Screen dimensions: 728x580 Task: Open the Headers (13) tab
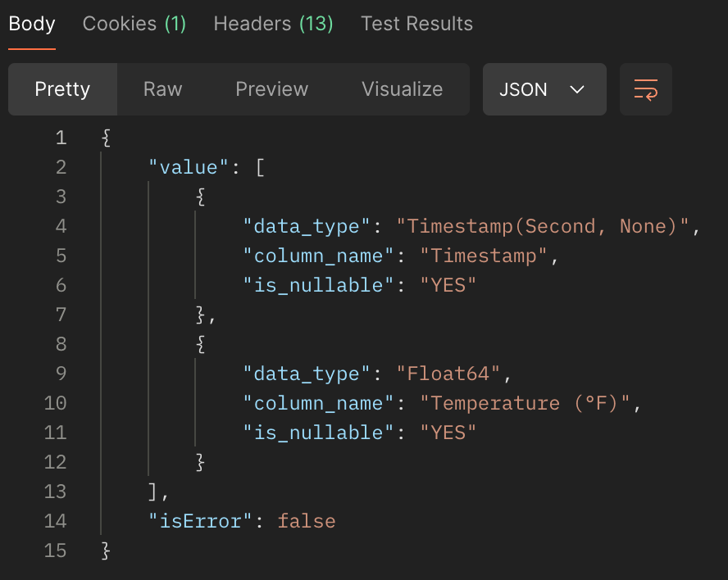click(273, 24)
